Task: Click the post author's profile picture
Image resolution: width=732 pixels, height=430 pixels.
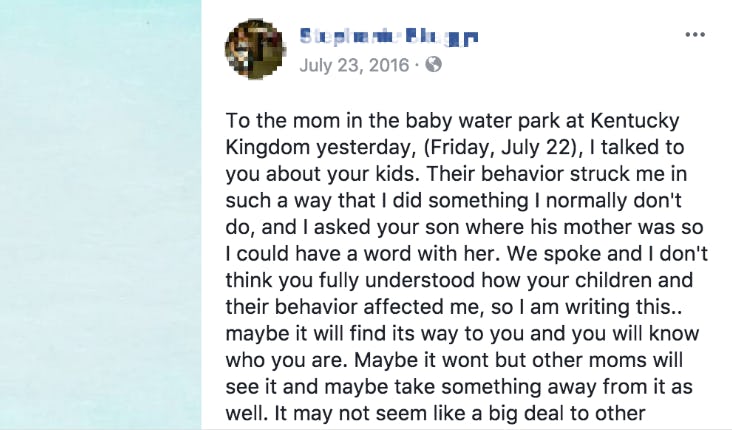Action: [x=256, y=51]
